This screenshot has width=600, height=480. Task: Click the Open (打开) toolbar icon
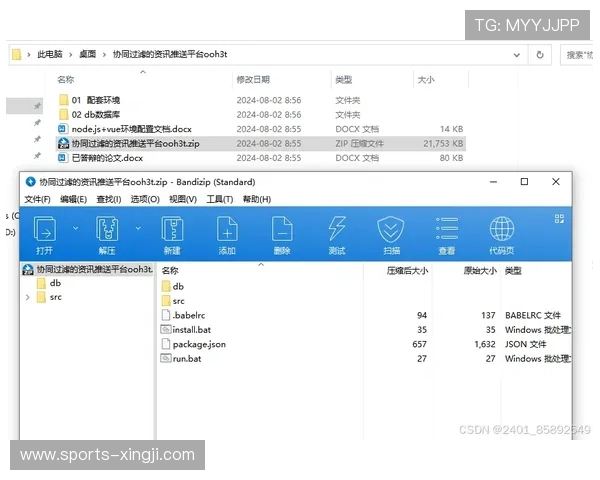[45, 229]
